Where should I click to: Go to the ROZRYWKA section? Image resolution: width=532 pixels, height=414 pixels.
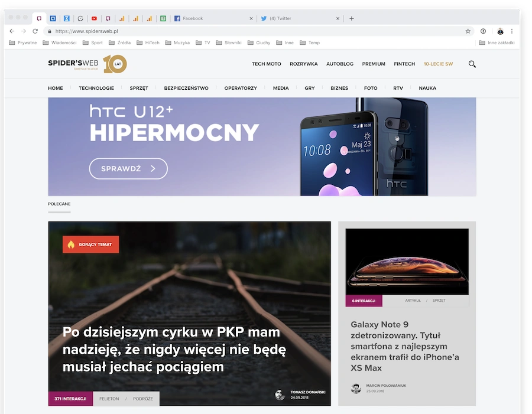pos(304,64)
